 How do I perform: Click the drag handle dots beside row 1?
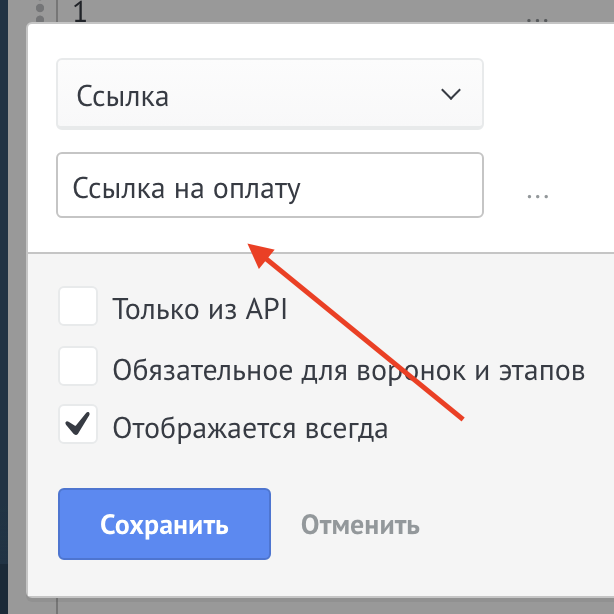click(x=40, y=12)
